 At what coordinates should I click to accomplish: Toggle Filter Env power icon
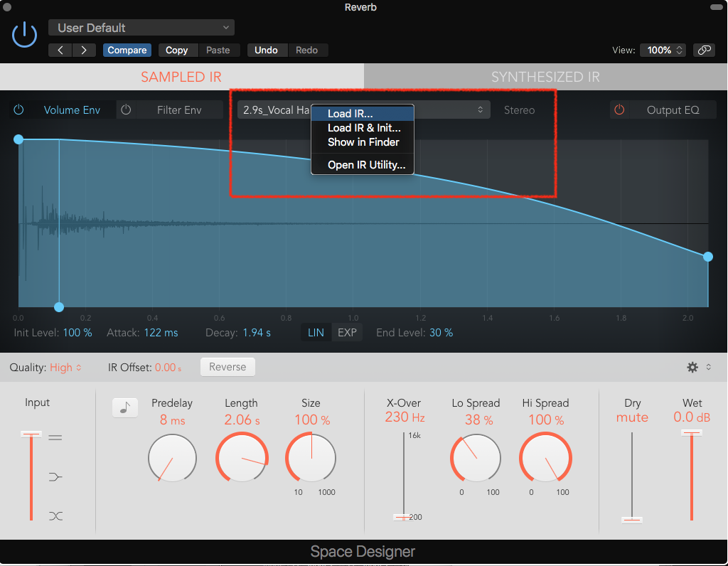click(126, 110)
